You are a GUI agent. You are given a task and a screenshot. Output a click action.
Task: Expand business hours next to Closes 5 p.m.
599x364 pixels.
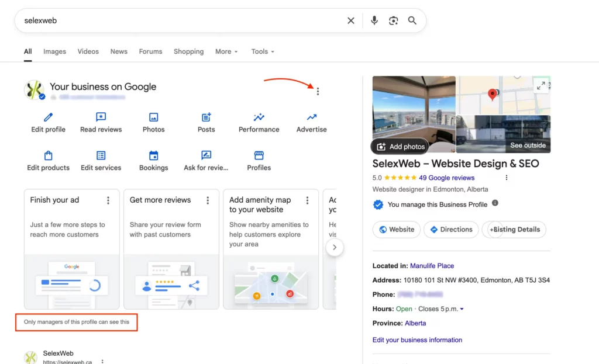pos(462,309)
